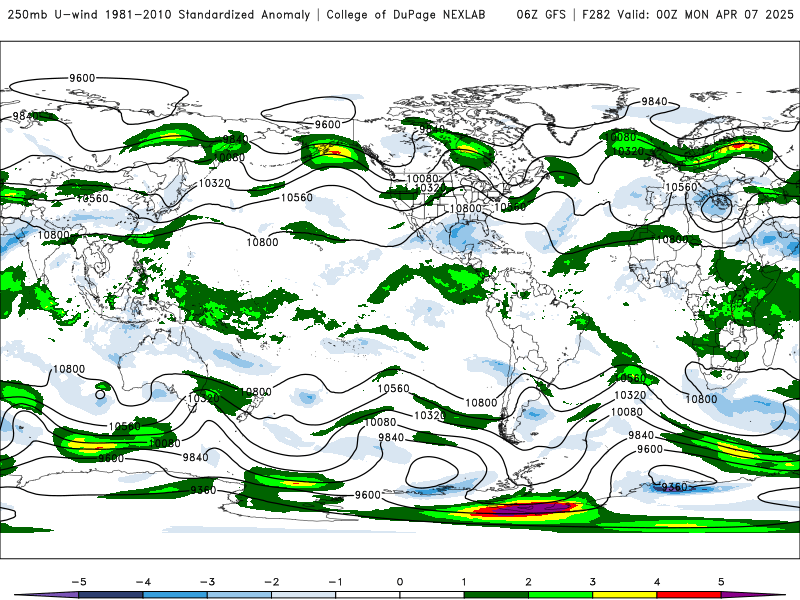800x600 pixels.
Task: Select the dark navy -5 to -4 colorbar segment
Action: 111,595
